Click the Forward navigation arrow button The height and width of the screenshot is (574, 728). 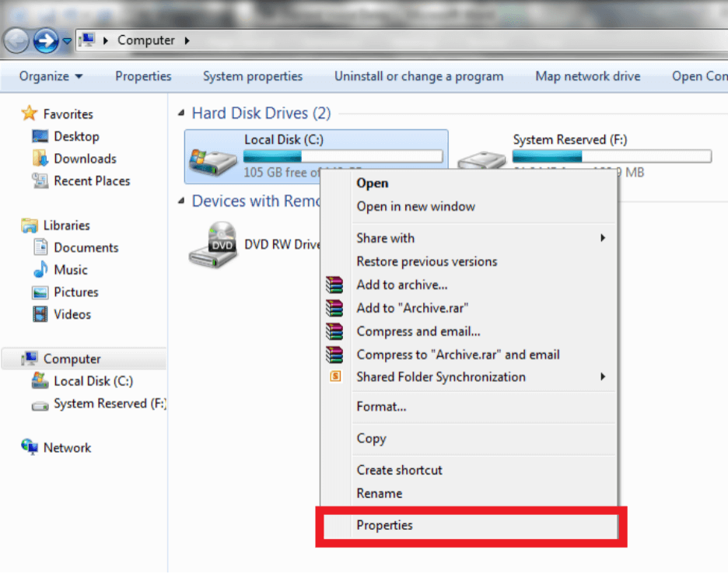(x=45, y=40)
